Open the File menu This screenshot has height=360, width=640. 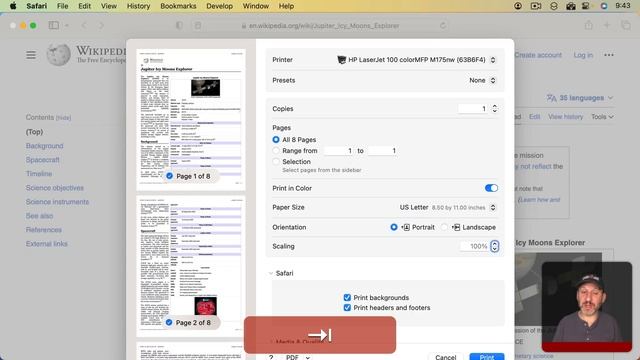click(x=62, y=6)
